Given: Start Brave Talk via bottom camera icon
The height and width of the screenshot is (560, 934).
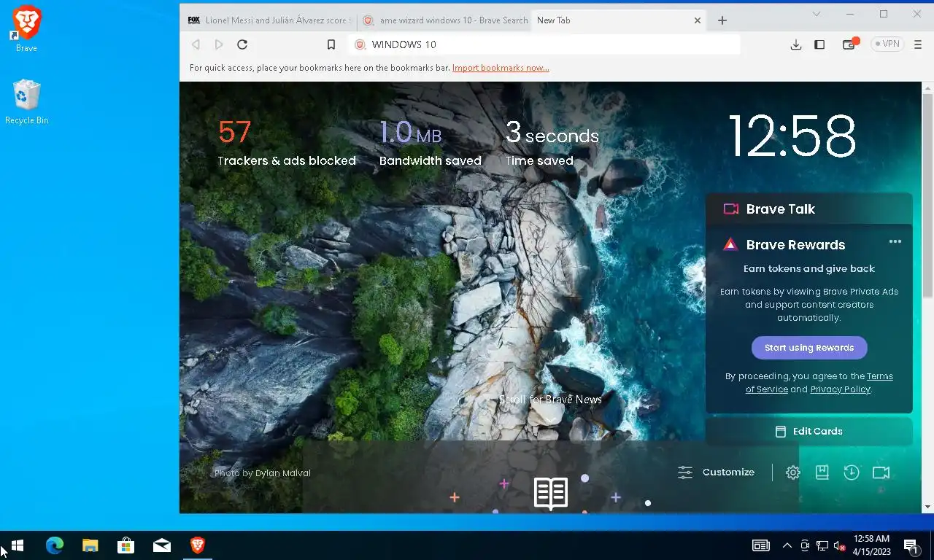Looking at the screenshot, I should (881, 472).
